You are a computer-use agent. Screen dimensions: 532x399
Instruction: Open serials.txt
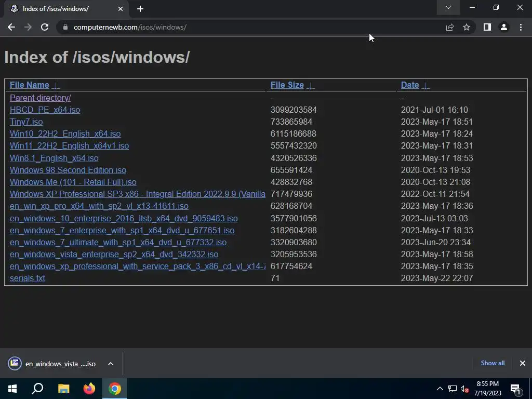pos(28,278)
